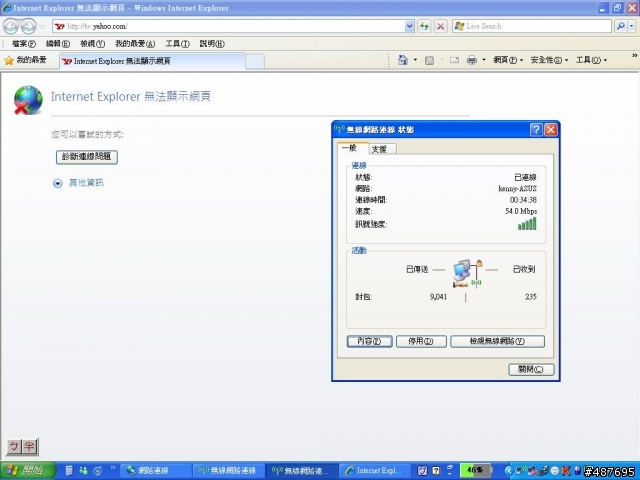This screenshot has width=640, height=480.
Task: Expand the Home button dropdown arrow
Action: 416,60
